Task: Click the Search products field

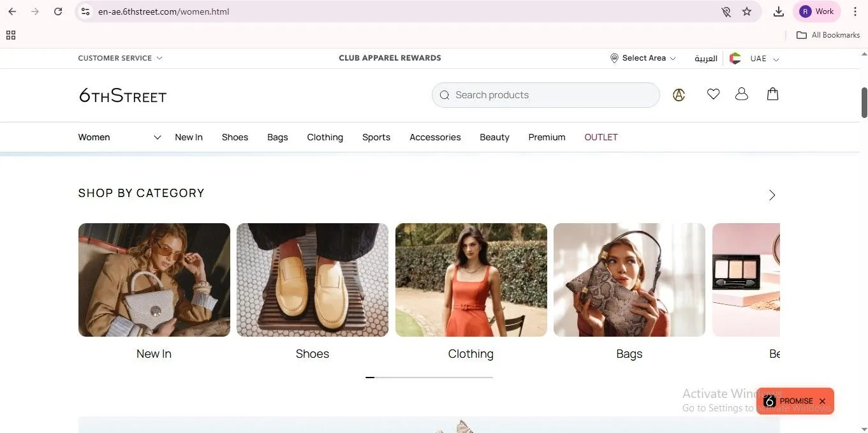Action: [546, 95]
